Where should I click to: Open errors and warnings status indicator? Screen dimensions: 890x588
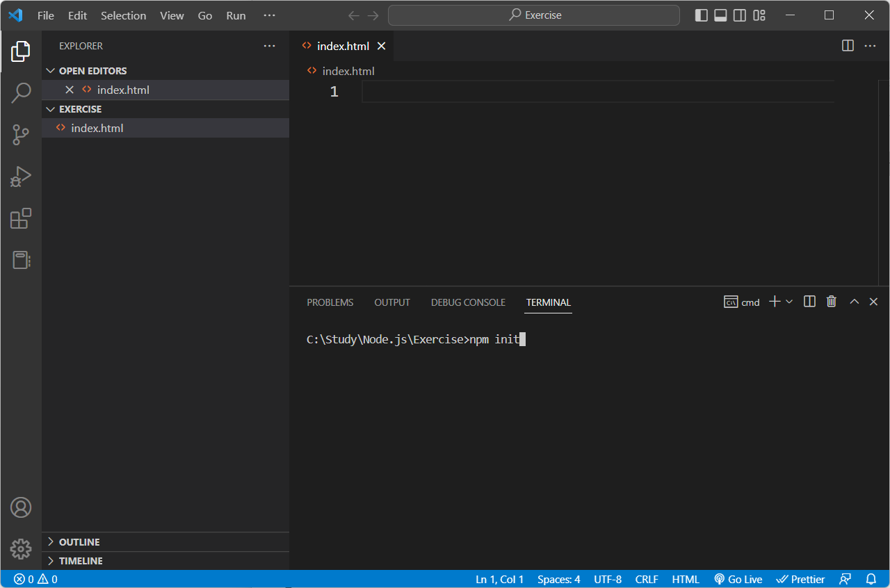tap(35, 579)
